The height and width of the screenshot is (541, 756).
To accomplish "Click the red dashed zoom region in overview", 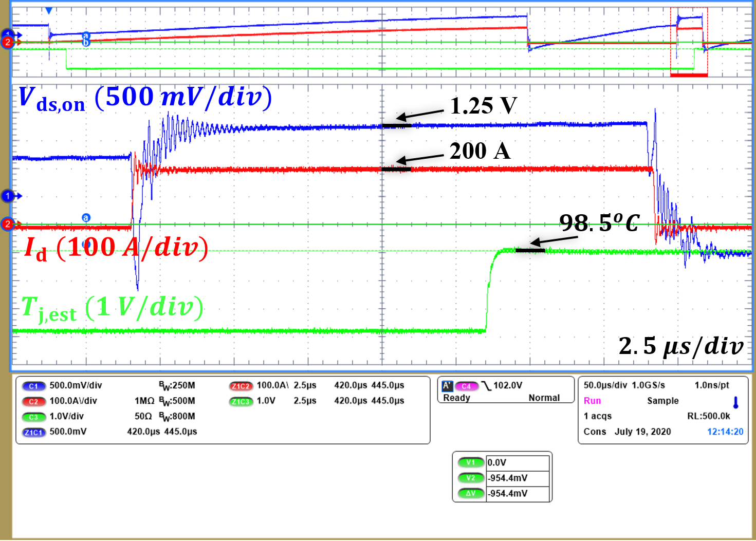I will click(689, 41).
